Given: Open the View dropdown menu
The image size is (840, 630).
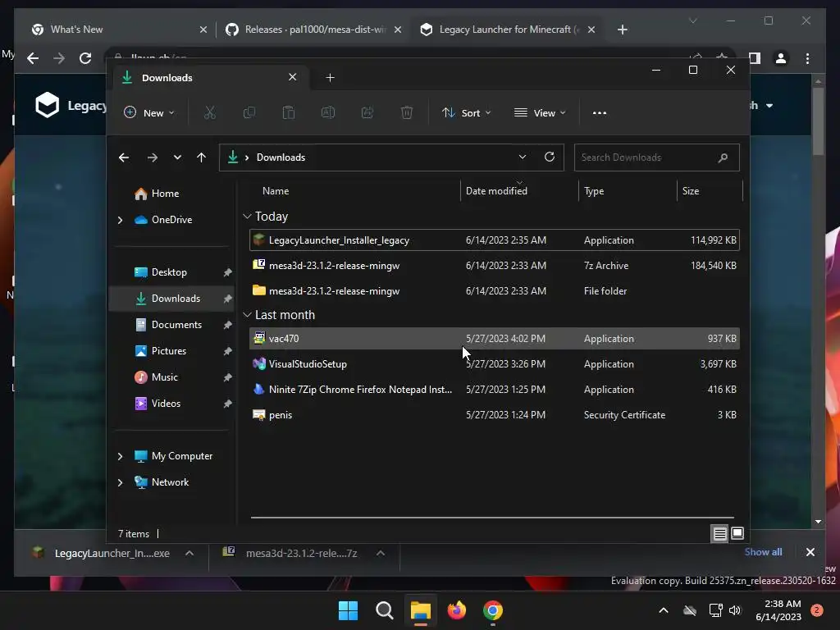Looking at the screenshot, I should (540, 113).
